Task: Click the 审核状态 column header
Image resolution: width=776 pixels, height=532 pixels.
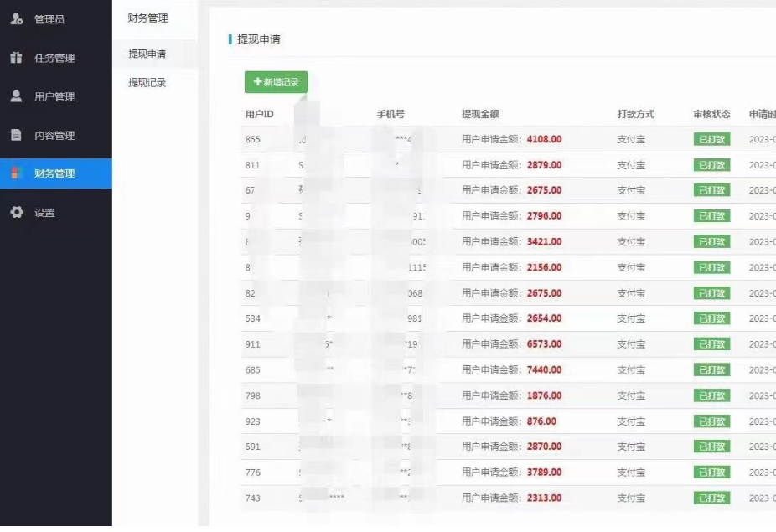Action: pyautogui.click(x=711, y=114)
